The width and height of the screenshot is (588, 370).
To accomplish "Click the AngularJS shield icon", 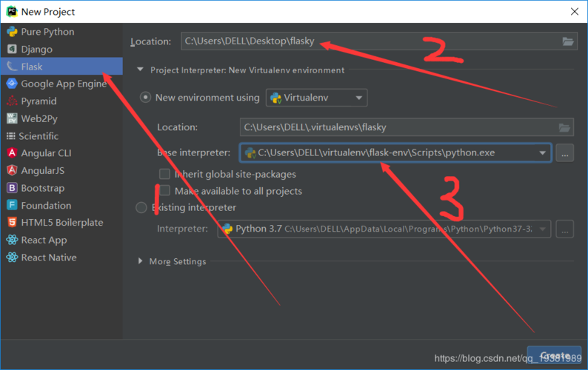I will (12, 170).
